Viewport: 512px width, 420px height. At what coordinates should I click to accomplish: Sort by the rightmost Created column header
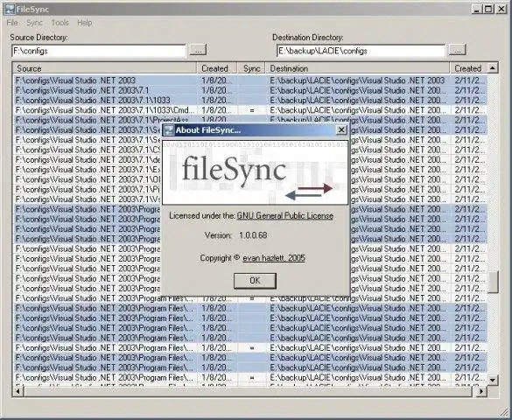tap(468, 68)
